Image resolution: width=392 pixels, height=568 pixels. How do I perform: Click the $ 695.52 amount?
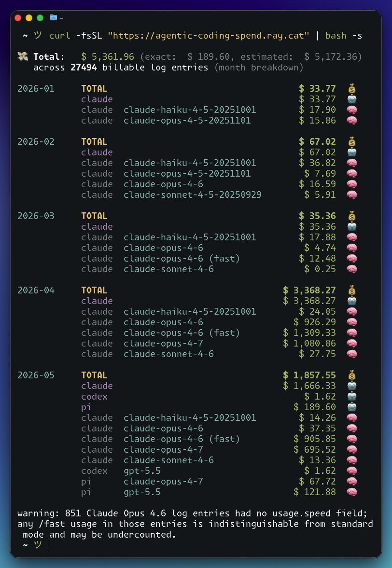point(315,450)
